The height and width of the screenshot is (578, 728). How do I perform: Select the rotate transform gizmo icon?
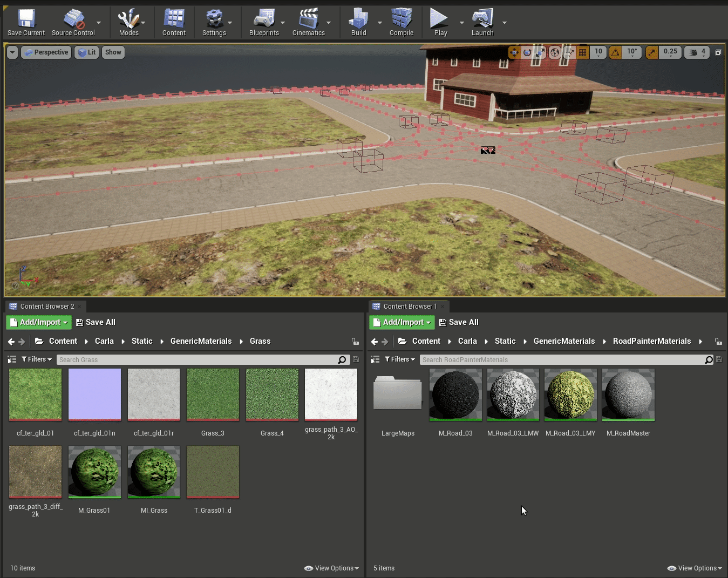527,52
